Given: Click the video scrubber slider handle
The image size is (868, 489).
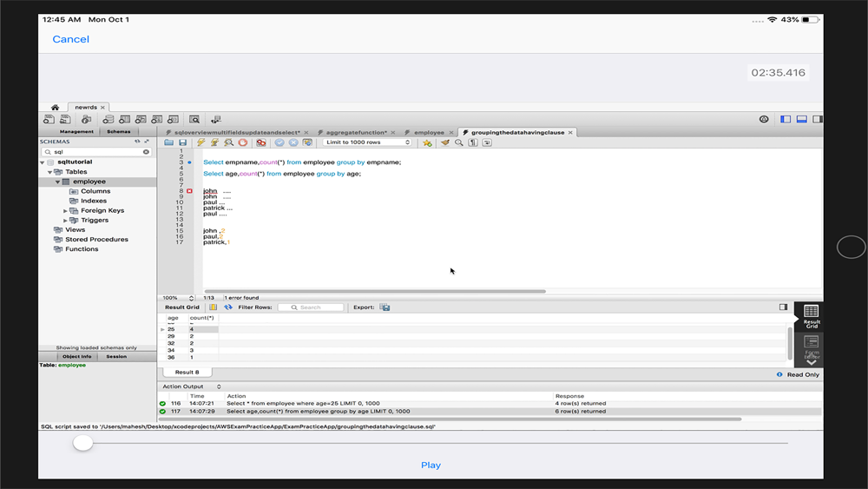Looking at the screenshot, I should (82, 443).
